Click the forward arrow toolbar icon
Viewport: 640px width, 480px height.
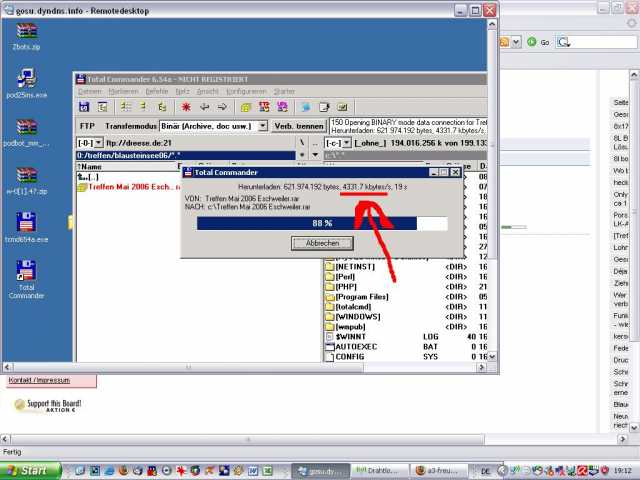tap(222, 107)
